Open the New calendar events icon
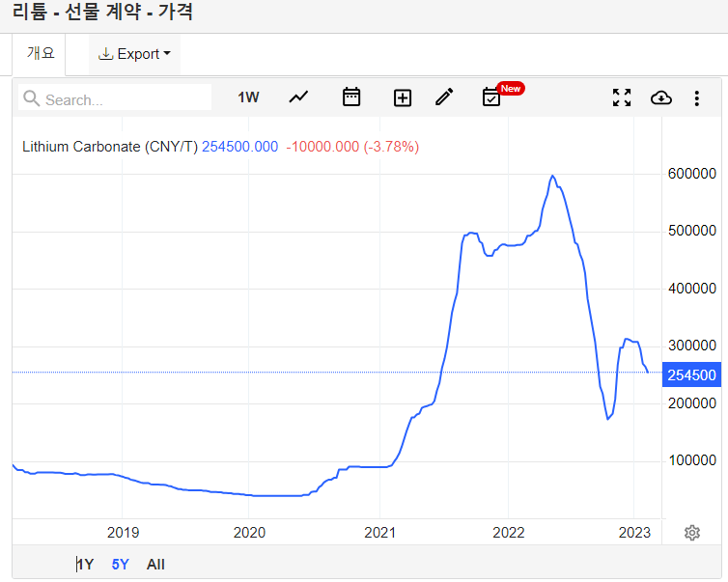This screenshot has height=582, width=728. tap(492, 97)
